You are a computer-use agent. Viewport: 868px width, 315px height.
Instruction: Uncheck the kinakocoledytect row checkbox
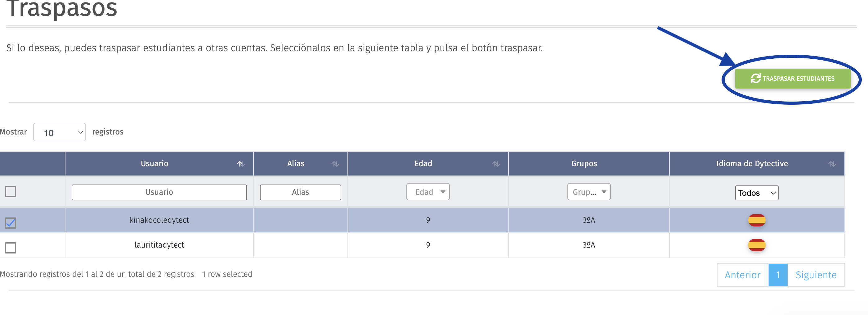pos(11,223)
